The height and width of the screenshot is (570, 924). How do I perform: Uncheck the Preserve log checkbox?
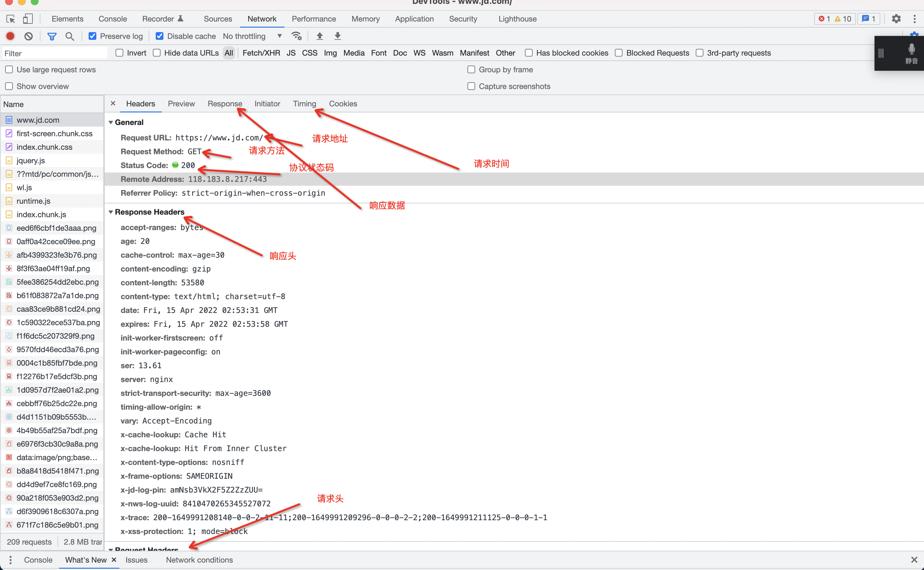(92, 36)
